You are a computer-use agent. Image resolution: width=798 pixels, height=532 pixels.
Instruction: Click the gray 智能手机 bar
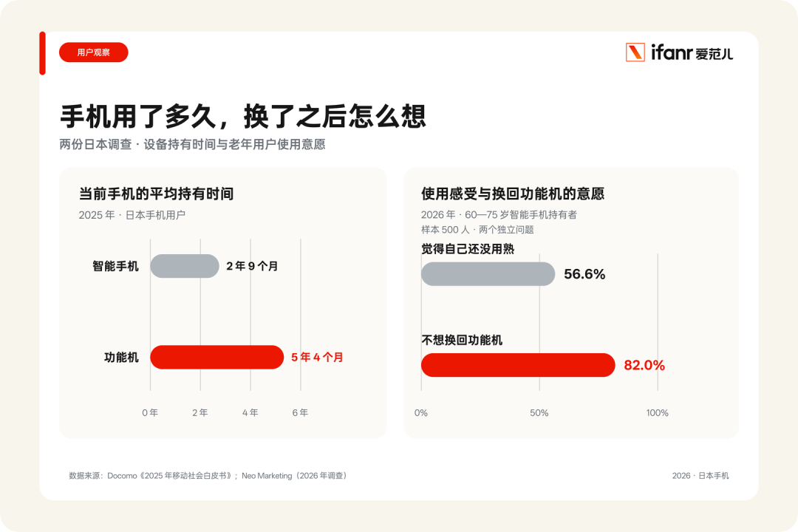click(x=185, y=266)
